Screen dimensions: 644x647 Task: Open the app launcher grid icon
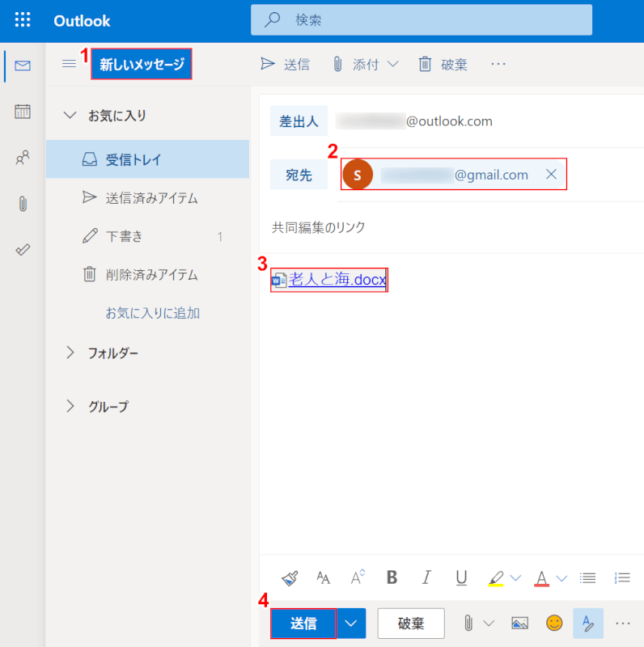click(23, 21)
